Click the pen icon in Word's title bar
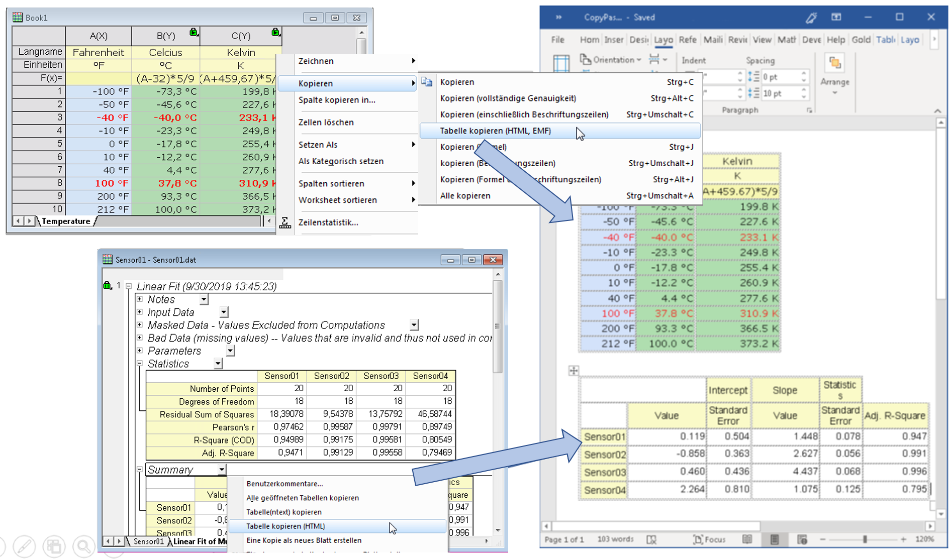Screen dimensions: 952x560 pos(811,18)
